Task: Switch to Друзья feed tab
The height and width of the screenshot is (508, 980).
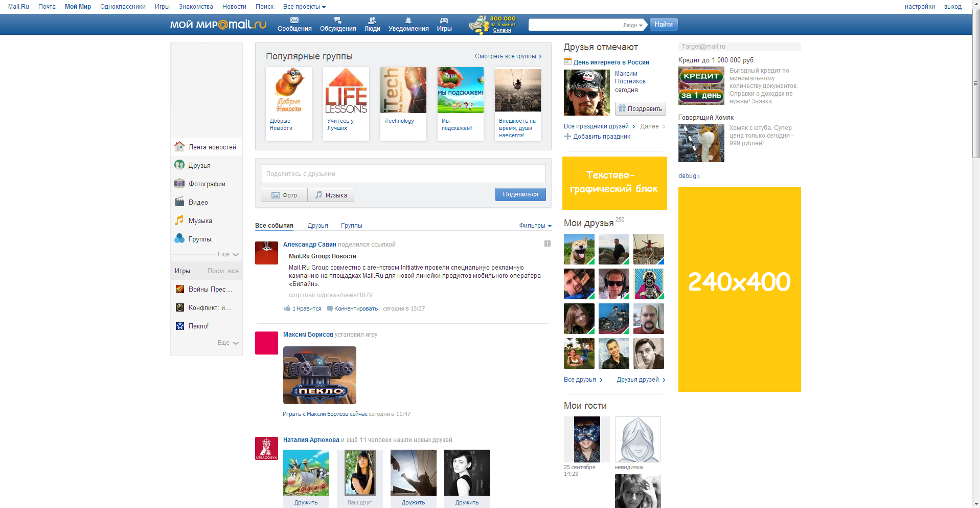Action: coord(318,226)
